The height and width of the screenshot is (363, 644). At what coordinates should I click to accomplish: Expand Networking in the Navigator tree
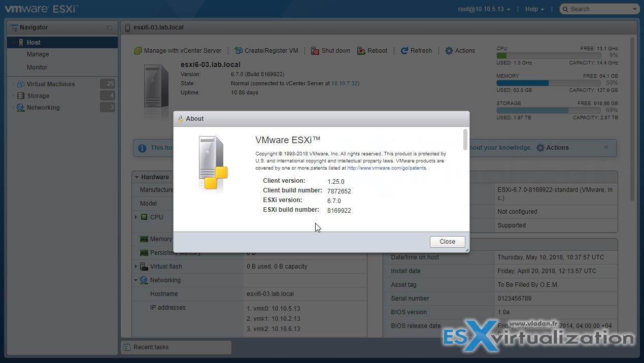[13, 108]
